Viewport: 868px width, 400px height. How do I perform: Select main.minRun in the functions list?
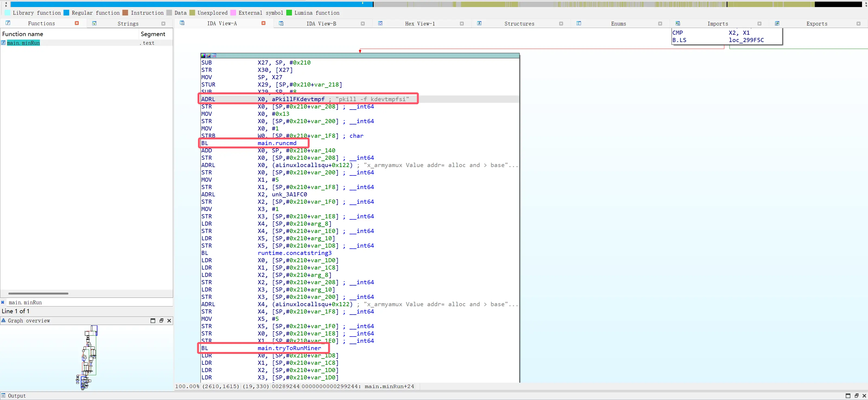click(x=23, y=43)
